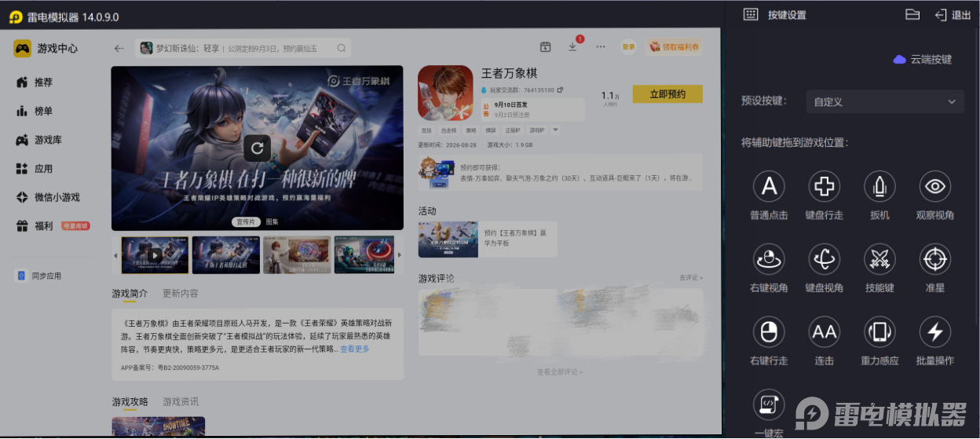Open 推荐 in the game center sidebar
980x439 pixels.
click(x=35, y=82)
